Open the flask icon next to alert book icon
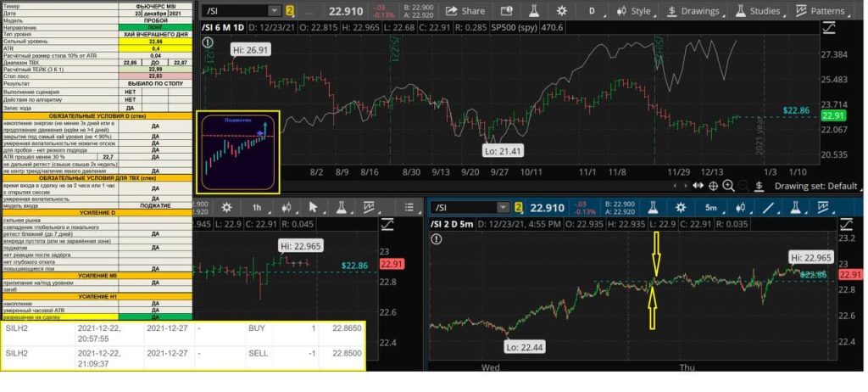Image resolution: width=868 pixels, height=392 pixels. tap(534, 10)
